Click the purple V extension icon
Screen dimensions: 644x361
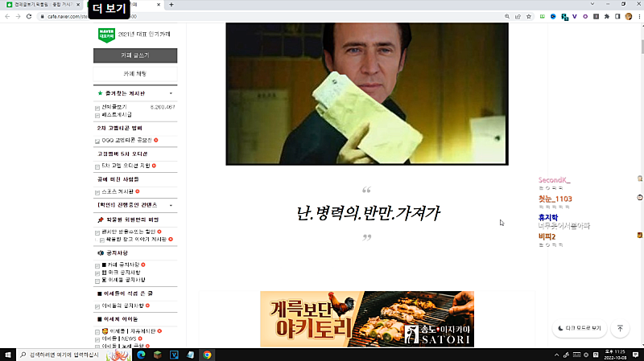click(575, 16)
